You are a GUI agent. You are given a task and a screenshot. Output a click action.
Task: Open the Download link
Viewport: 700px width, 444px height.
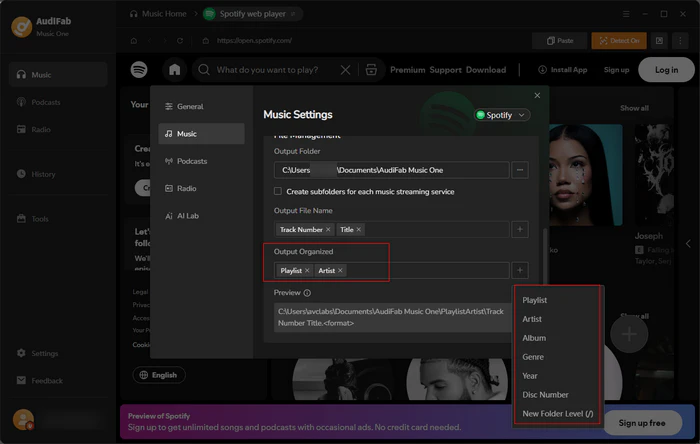pos(486,70)
